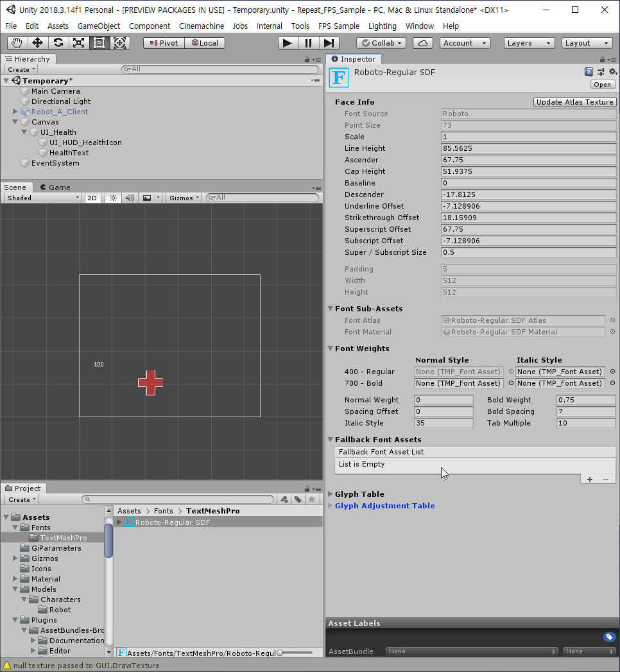This screenshot has height=672, width=620.
Task: Add a fallback font asset with plus
Action: (590, 479)
